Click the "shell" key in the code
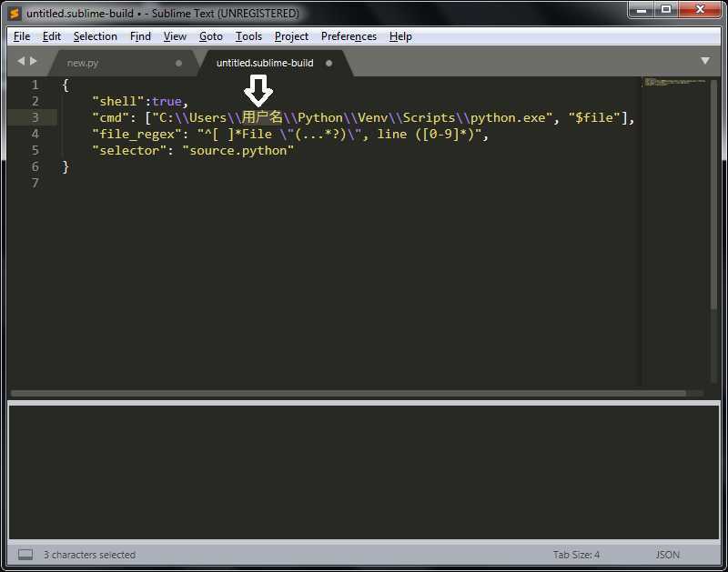This screenshot has height=572, width=728. 118,101
